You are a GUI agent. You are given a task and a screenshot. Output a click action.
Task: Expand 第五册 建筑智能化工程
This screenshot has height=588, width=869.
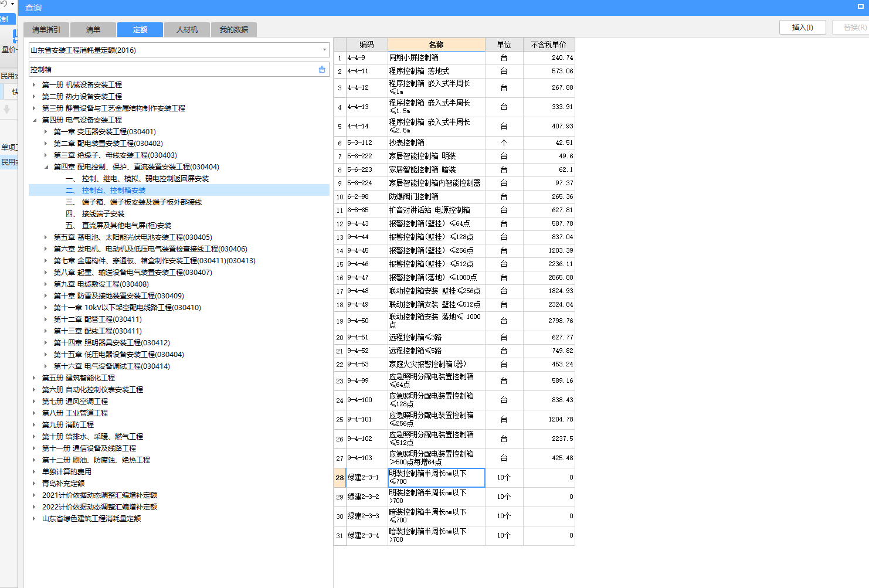coord(35,378)
